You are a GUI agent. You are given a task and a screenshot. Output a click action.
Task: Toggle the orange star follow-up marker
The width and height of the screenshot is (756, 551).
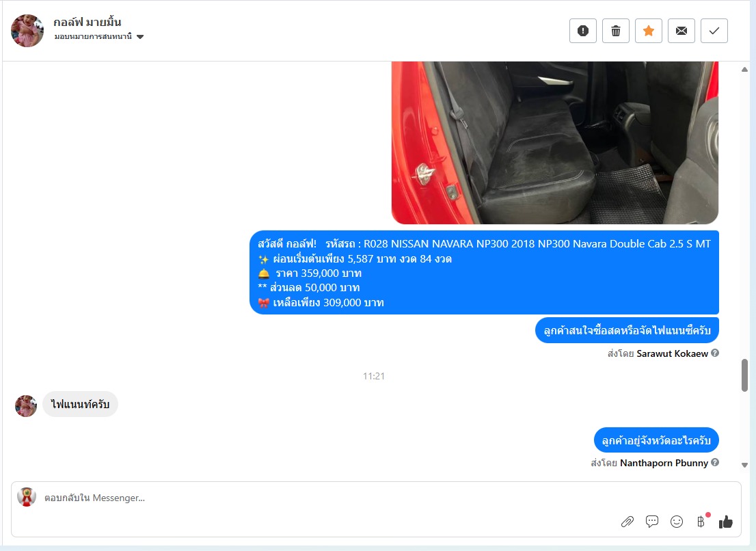click(x=649, y=31)
